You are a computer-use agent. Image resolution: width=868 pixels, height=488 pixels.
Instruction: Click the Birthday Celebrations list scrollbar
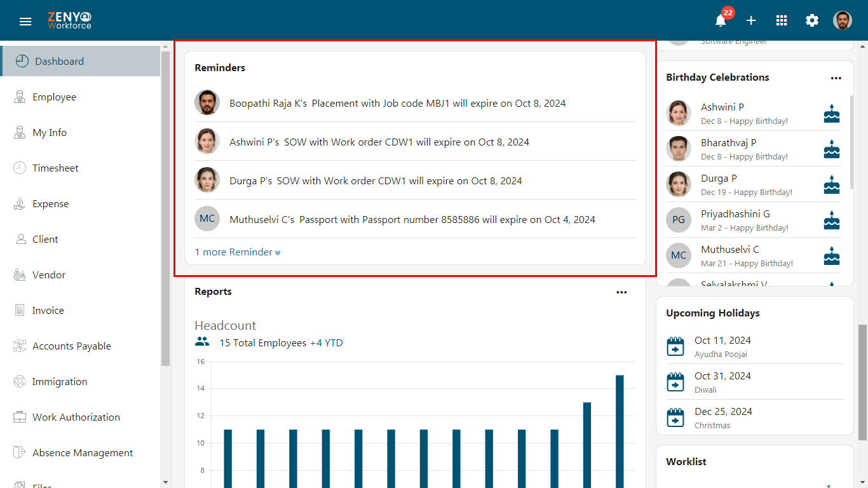pyautogui.click(x=852, y=142)
